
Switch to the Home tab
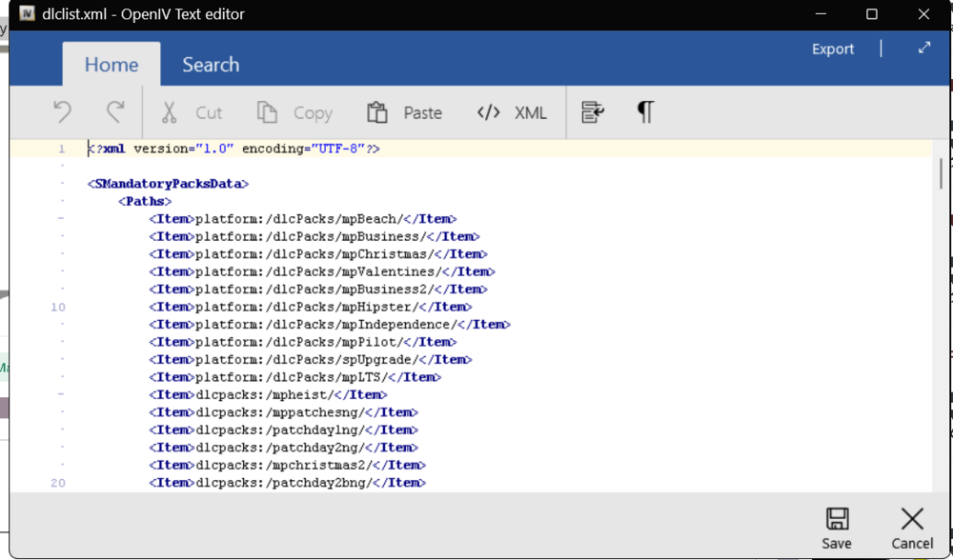pos(112,64)
